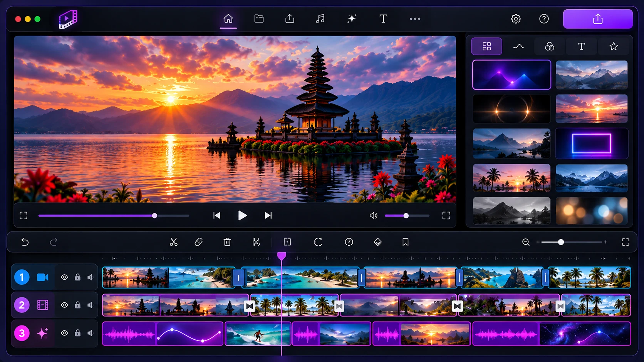
Task: Open the speed gauge tool
Action: (x=349, y=242)
